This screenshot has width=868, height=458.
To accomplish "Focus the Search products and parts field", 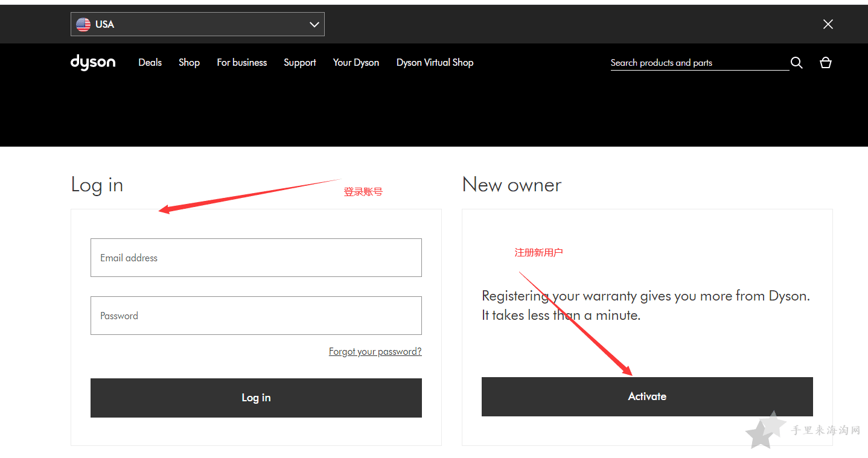I will (x=700, y=63).
